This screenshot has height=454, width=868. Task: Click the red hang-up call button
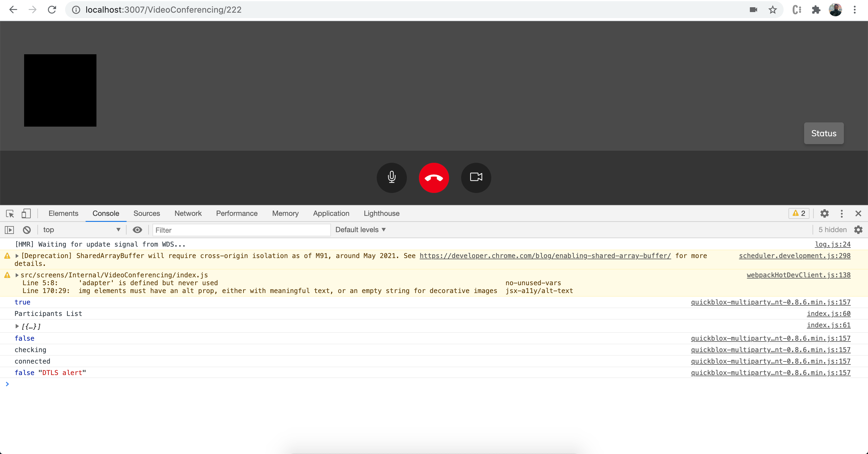coord(434,178)
